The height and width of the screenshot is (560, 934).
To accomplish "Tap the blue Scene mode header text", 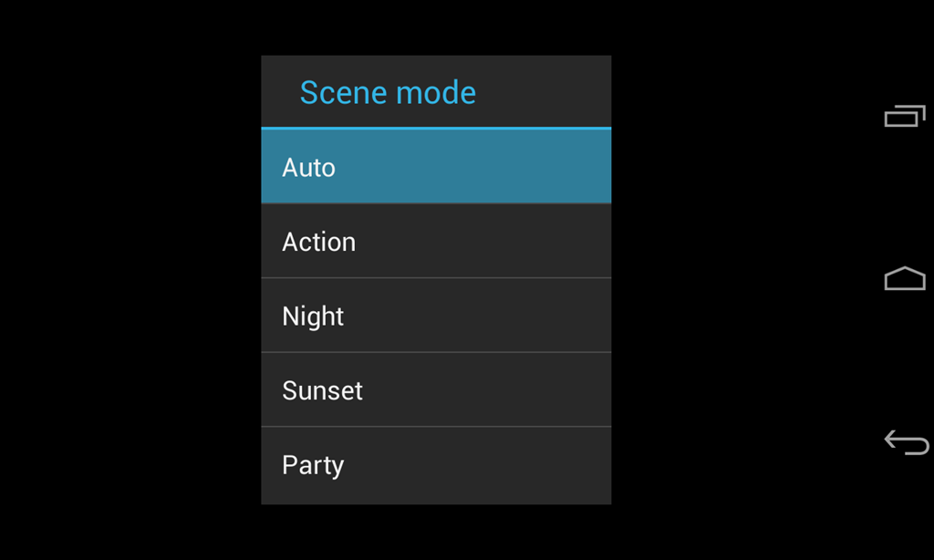I will [x=388, y=92].
